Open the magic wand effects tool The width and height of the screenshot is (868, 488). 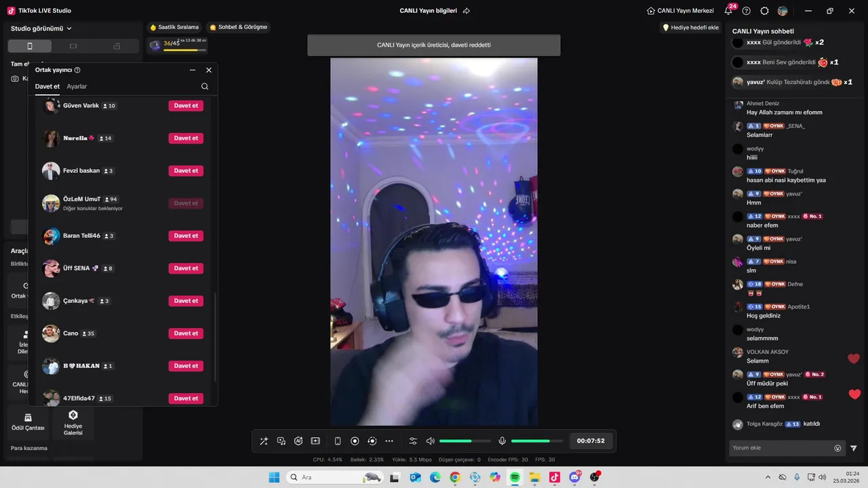tap(264, 441)
